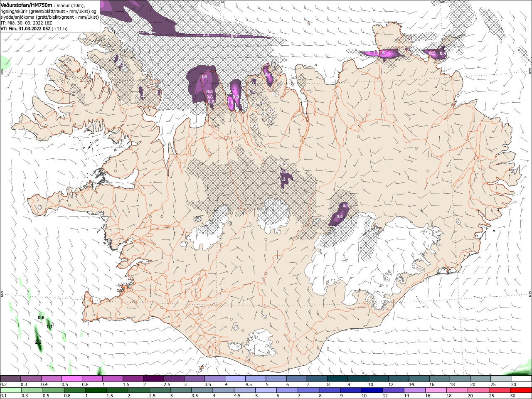Click the 20W longitude label
Viewport: 532px width, 399px height.
pyautogui.click(x=221, y=2)
